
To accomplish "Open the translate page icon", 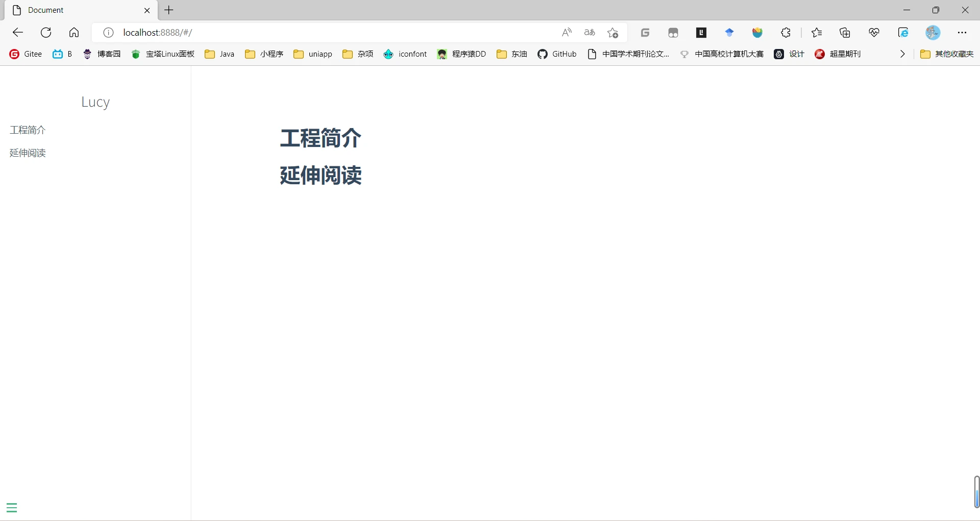I will click(x=590, y=33).
